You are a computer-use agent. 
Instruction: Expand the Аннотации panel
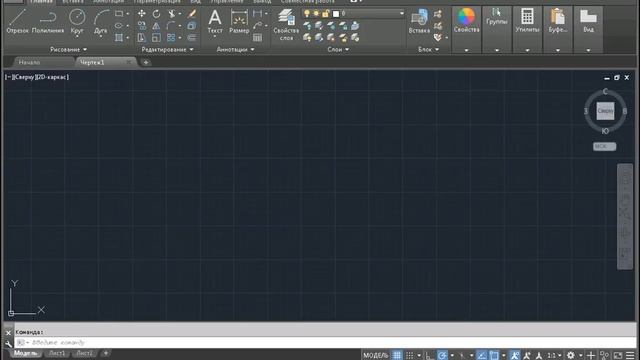[x=236, y=49]
